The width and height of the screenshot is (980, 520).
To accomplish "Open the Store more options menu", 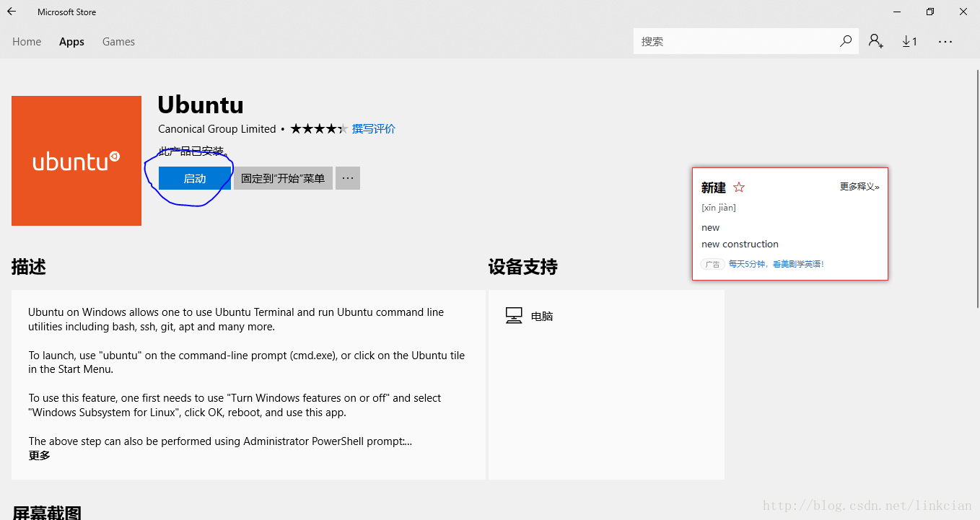I will 945,42.
